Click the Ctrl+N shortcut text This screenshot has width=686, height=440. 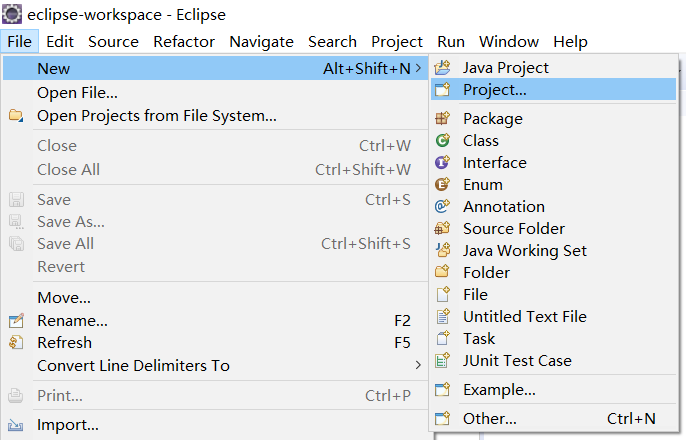(x=631, y=419)
